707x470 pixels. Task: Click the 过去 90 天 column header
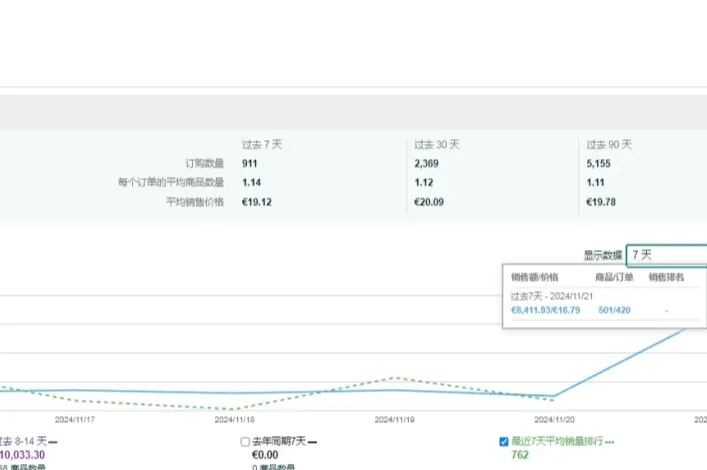pyautogui.click(x=609, y=145)
